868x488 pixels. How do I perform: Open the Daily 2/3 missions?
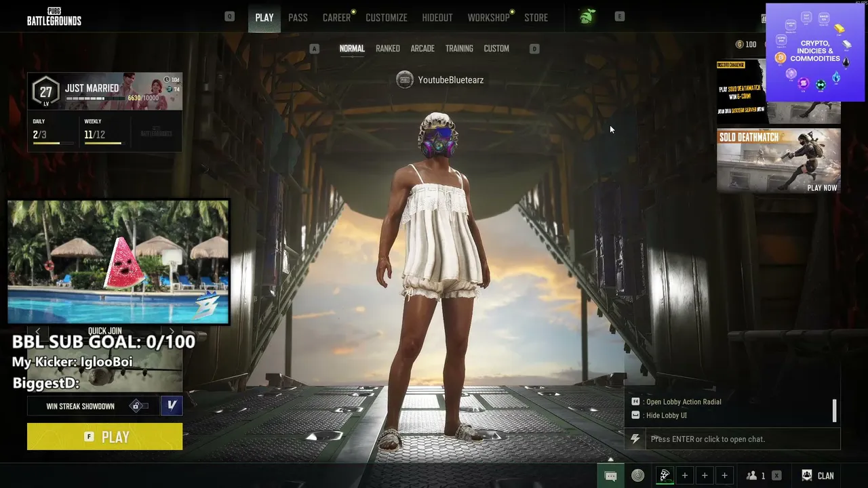tap(53, 132)
